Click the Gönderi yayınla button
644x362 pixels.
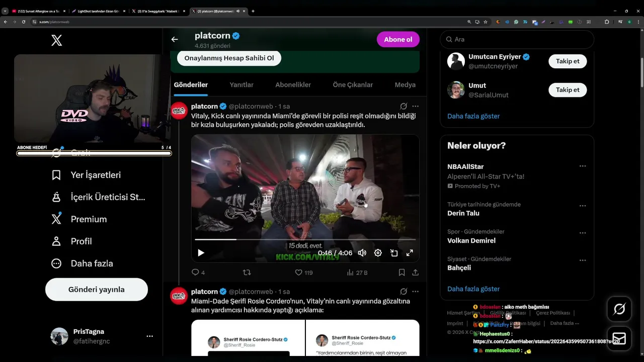pos(97,290)
